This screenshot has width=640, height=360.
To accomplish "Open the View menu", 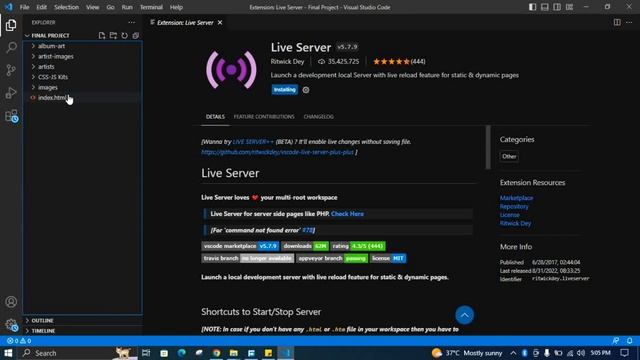I will [92, 7].
